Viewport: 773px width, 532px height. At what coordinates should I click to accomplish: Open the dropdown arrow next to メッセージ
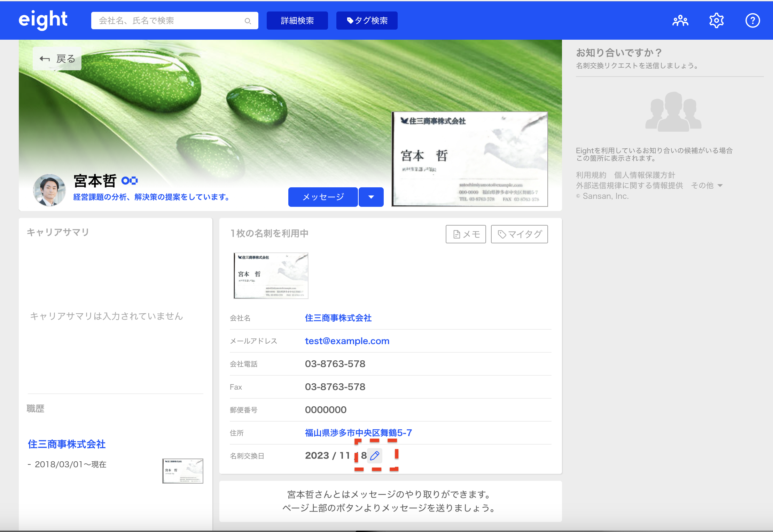point(371,197)
